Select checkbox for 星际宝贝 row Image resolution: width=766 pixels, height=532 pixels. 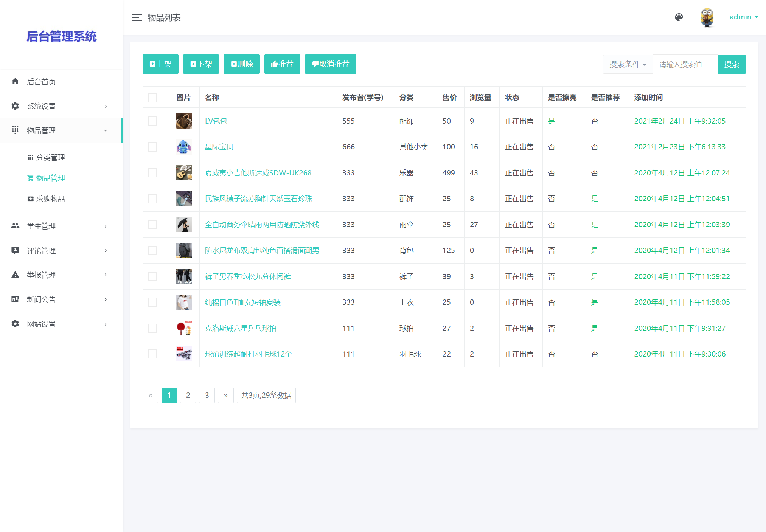(x=152, y=147)
